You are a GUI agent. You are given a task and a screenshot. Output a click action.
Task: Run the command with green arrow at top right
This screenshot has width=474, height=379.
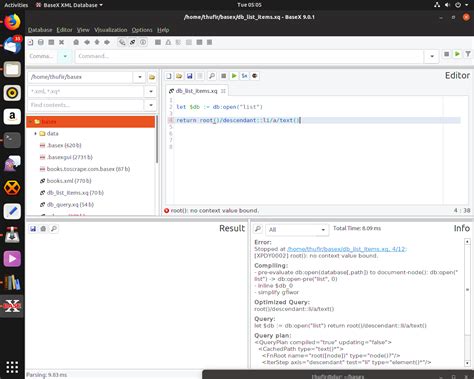(x=457, y=54)
